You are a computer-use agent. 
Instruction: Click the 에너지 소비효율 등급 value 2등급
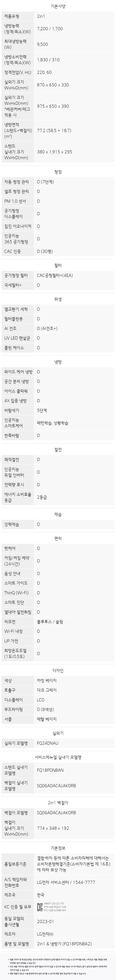pyautogui.click(x=42, y=497)
